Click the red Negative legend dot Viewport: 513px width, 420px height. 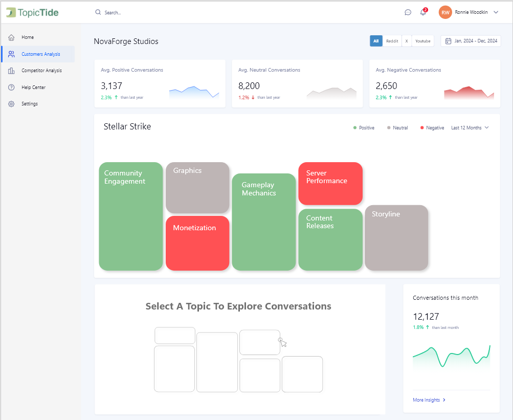(x=422, y=128)
